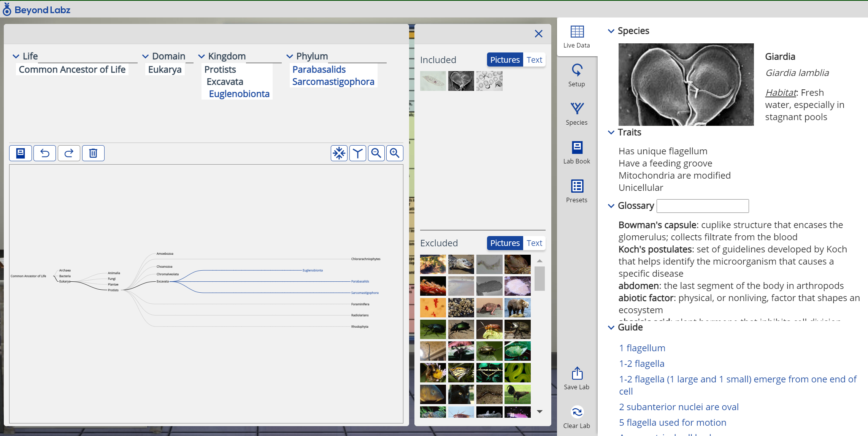Open the Species sidebar tab
Viewport: 868px width, 436px height.
pyautogui.click(x=576, y=114)
